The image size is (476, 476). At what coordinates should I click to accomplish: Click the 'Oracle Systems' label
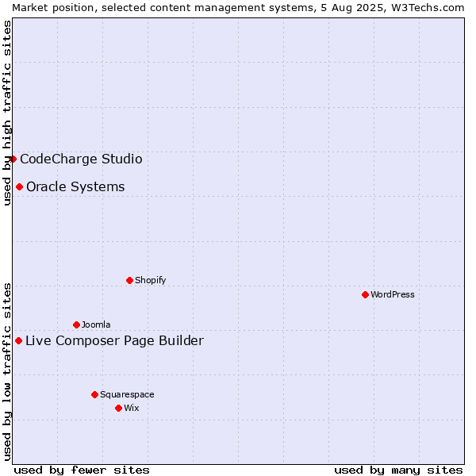click(x=75, y=186)
